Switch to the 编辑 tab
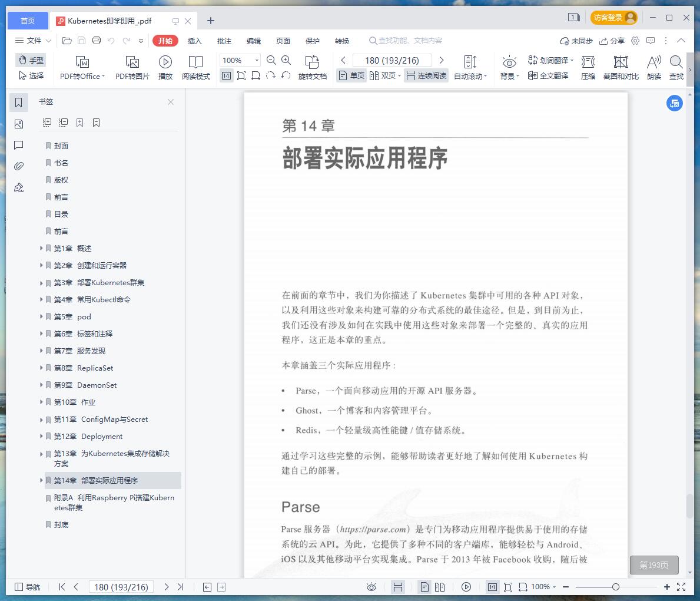The image size is (700, 601). [x=254, y=41]
